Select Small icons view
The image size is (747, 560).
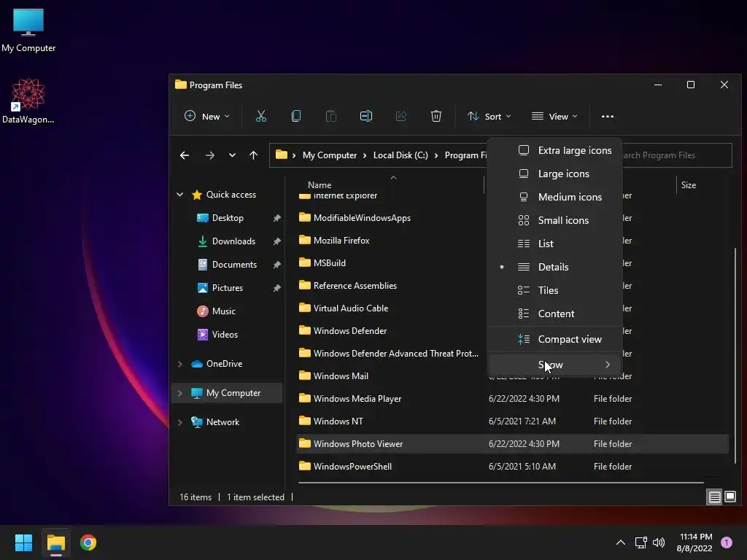(555, 220)
